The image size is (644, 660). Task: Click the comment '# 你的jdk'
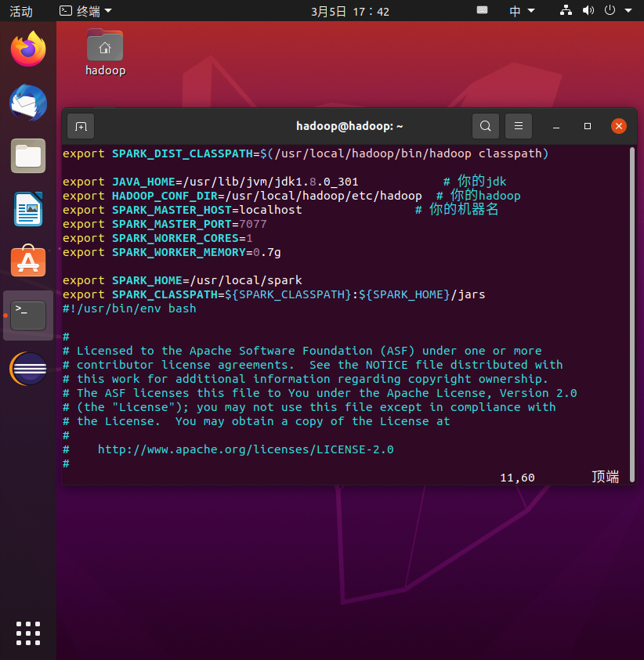475,182
